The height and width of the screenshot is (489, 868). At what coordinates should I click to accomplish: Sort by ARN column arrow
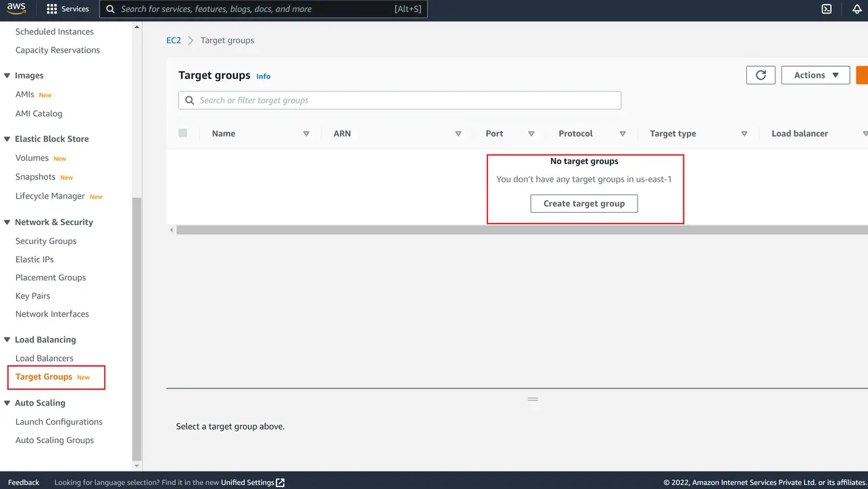458,134
